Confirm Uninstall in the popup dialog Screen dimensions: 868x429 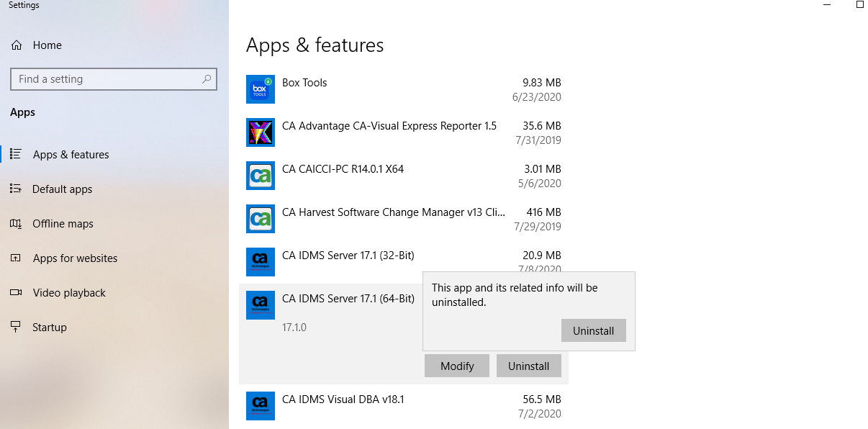click(x=593, y=331)
